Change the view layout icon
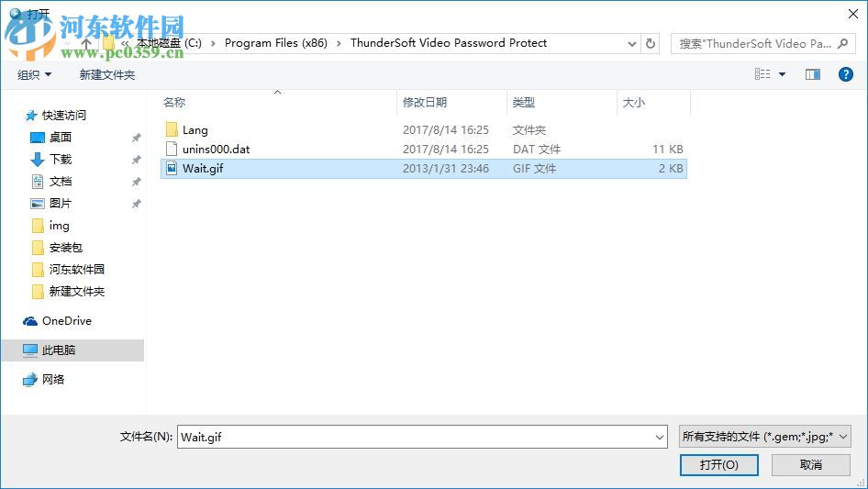This screenshot has width=868, height=489. [x=762, y=74]
